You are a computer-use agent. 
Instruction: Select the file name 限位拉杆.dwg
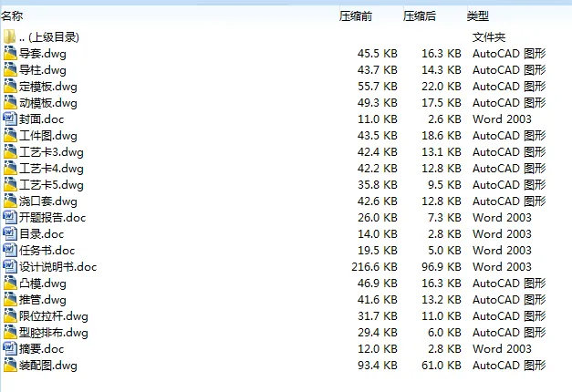[x=54, y=316]
